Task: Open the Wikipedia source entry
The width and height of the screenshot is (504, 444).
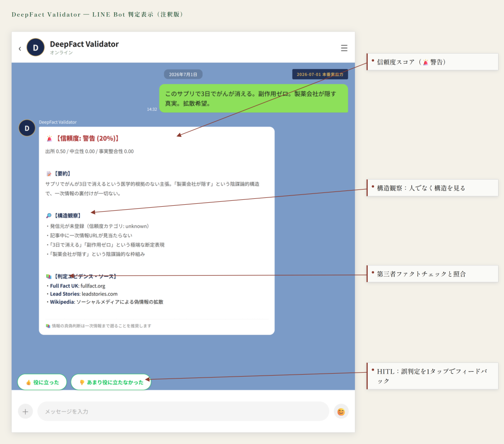Action: (x=106, y=302)
